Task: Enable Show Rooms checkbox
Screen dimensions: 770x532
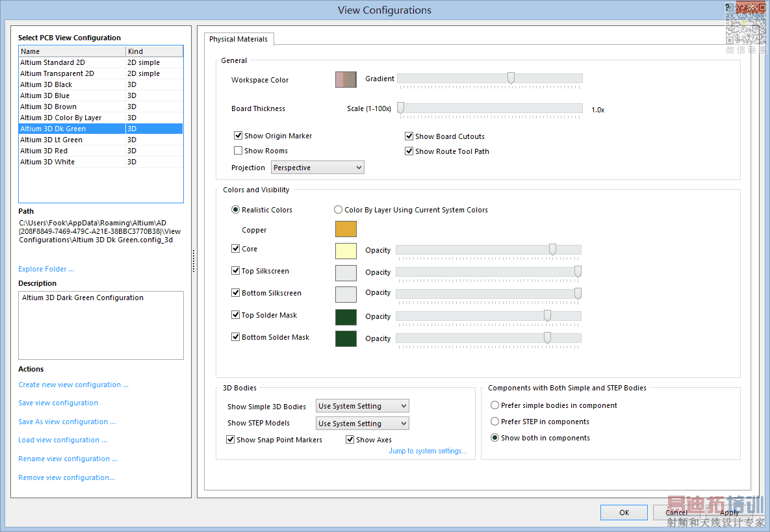Action: (238, 150)
